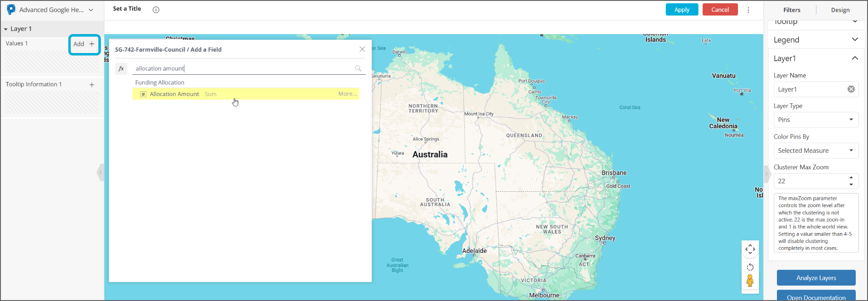868x301 pixels.
Task: Click the Street View pegman icon
Action: click(x=750, y=281)
